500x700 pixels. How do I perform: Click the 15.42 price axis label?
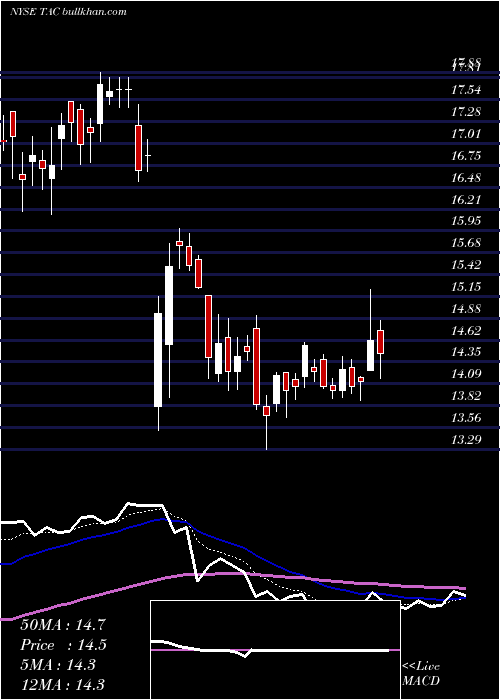466,265
